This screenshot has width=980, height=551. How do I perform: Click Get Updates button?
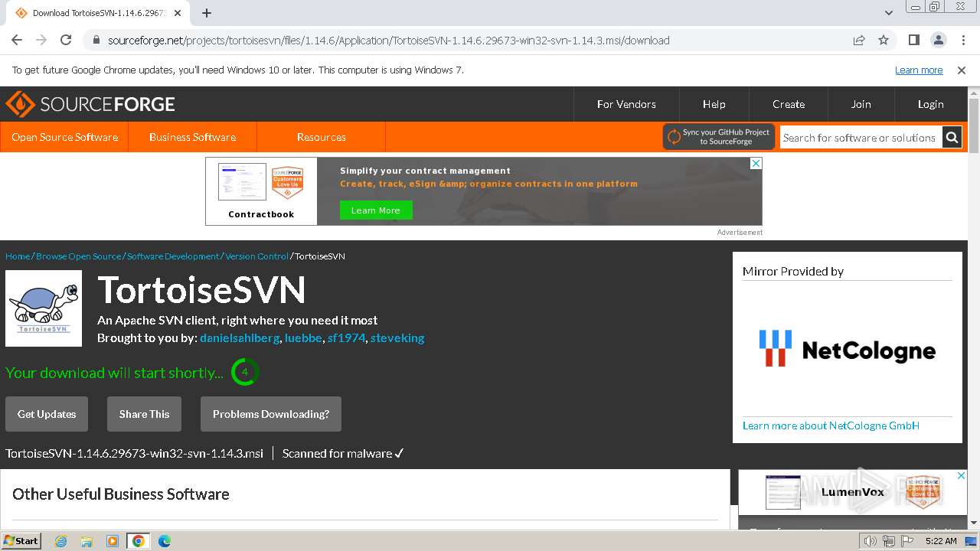[47, 414]
